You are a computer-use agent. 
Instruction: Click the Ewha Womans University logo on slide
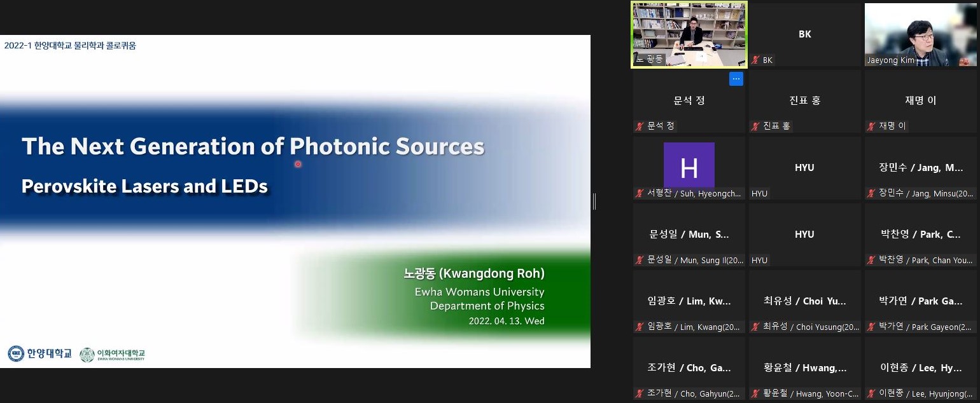[113, 355]
